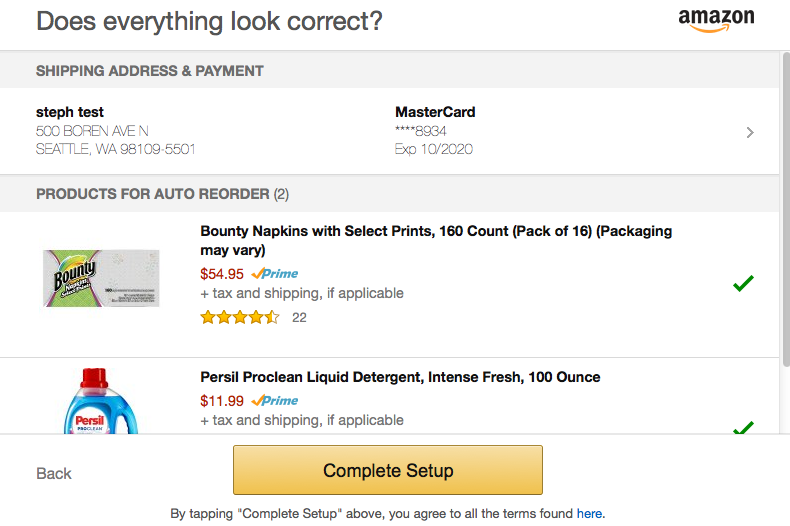Click the star rating for Bounty Napkins
The height and width of the screenshot is (526, 790).
[x=240, y=317]
